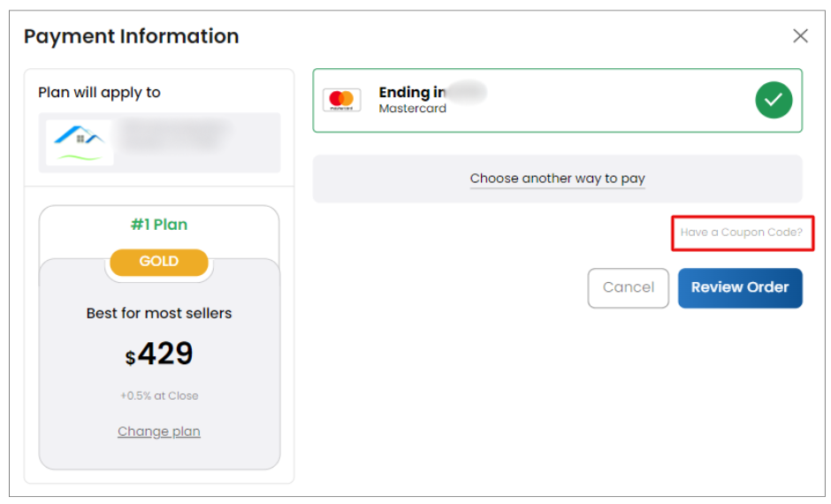Click the 'Plan will apply to' label

point(99,93)
